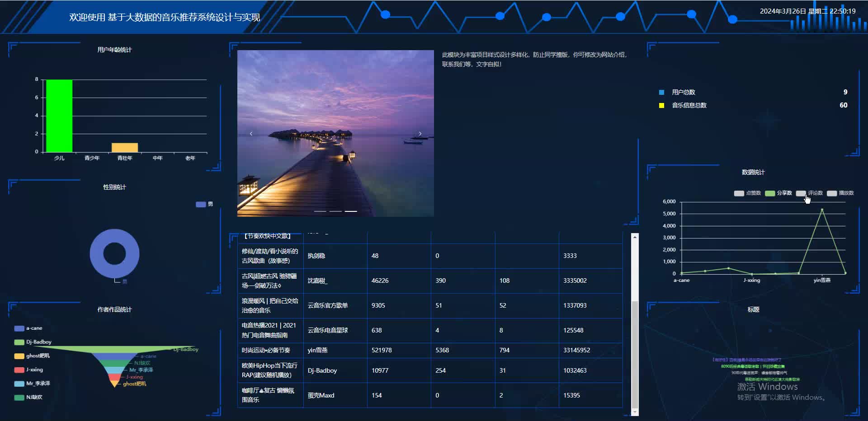Click the peak data point above yin雪燕

(822, 210)
